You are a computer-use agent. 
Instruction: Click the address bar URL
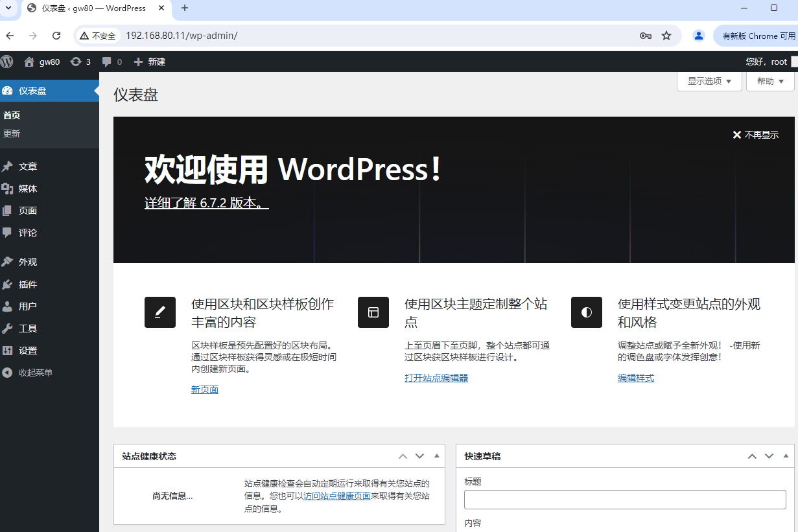pyautogui.click(x=182, y=36)
